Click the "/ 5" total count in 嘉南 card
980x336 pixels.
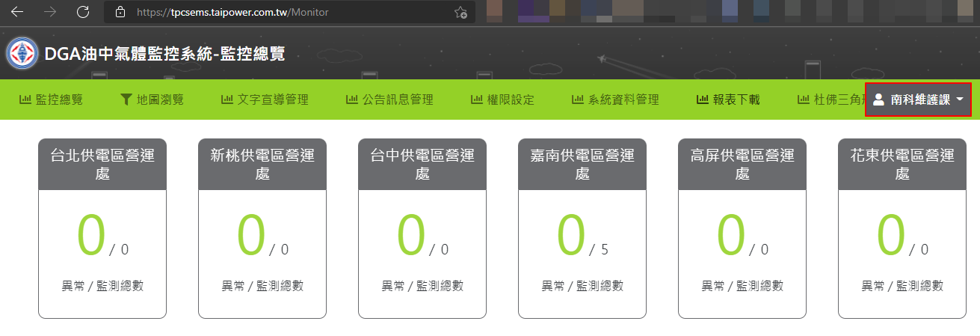pos(599,250)
